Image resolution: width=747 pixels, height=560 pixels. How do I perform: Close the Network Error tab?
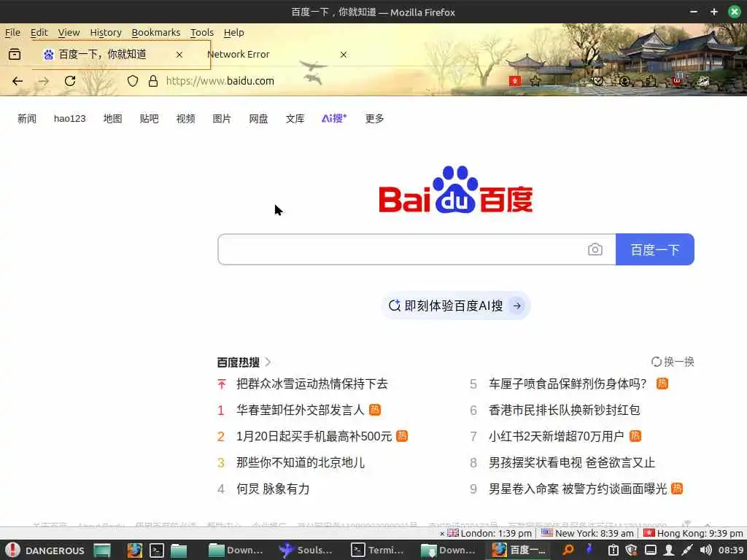pyautogui.click(x=344, y=55)
